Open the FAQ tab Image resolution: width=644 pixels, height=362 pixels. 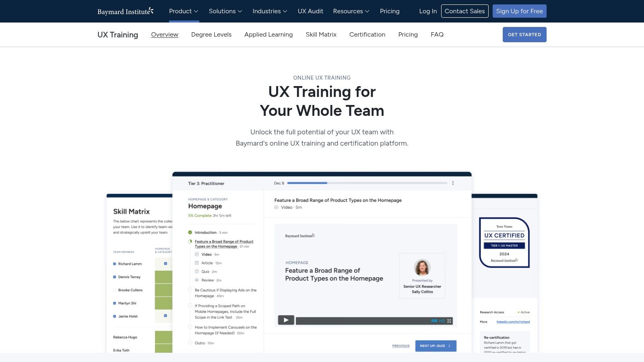(437, 35)
